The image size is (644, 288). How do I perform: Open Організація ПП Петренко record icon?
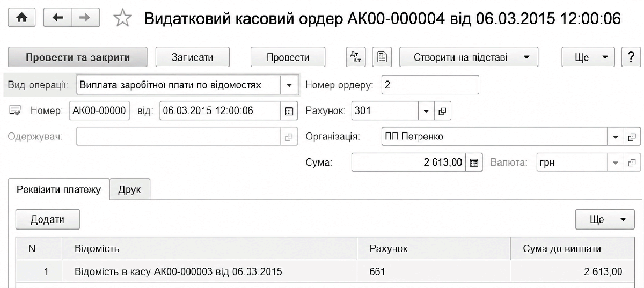[x=631, y=136]
